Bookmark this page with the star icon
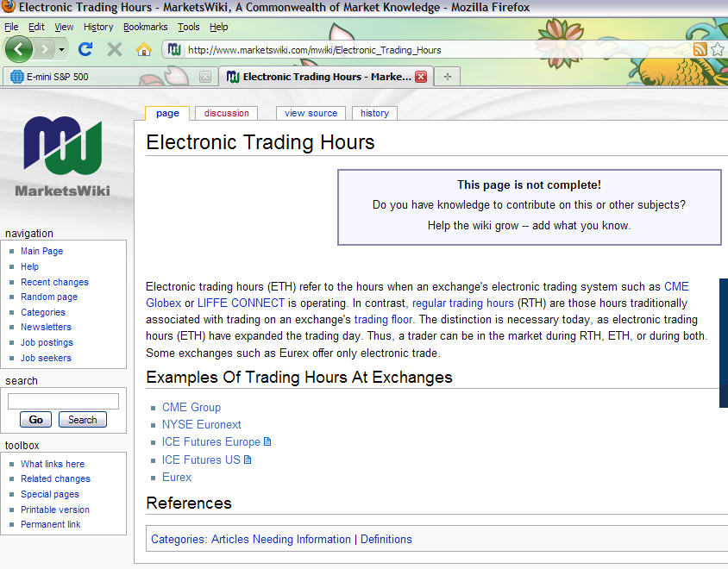This screenshot has width=728, height=569. coord(718,49)
